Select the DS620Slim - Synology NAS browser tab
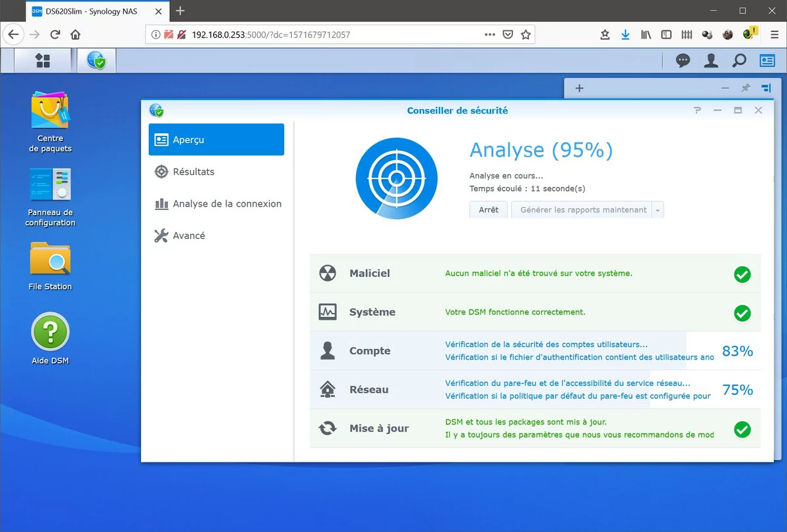This screenshot has height=532, width=787. coord(98,11)
